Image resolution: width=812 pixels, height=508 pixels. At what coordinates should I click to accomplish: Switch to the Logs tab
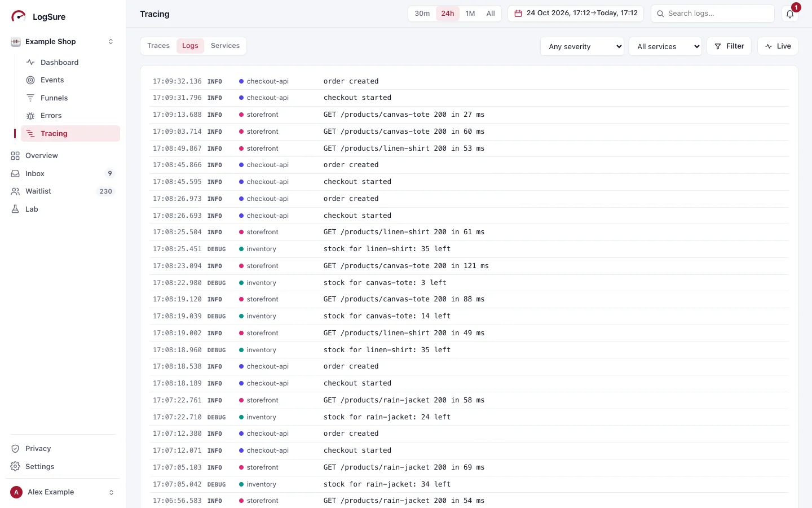tap(190, 46)
